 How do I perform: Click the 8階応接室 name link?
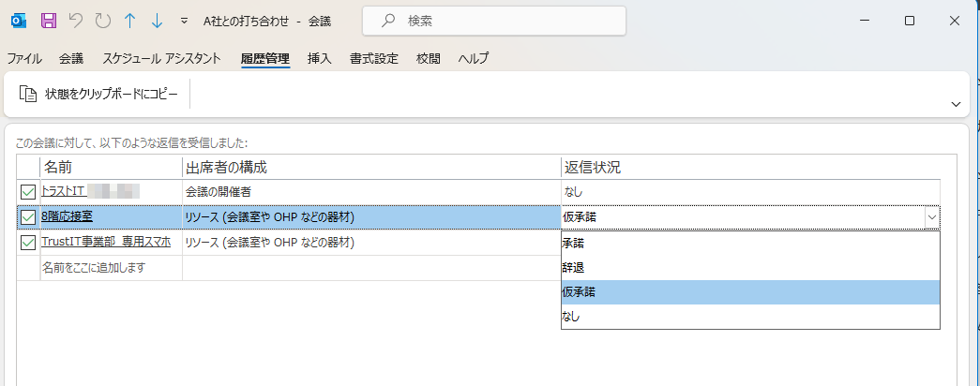tap(67, 217)
